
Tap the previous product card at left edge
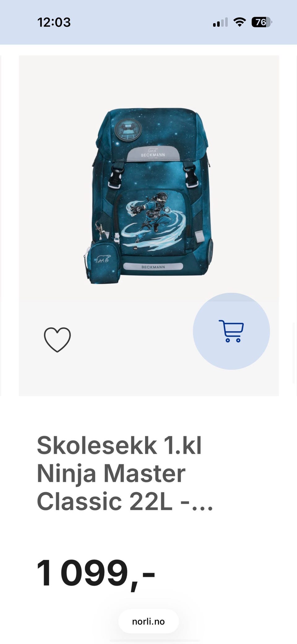click(1, 226)
